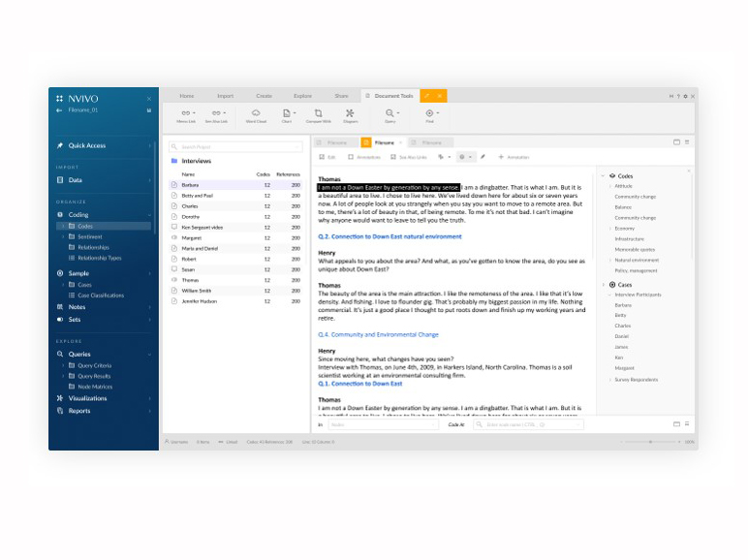Open the Chart dropdown in ribbon
The image size is (748, 560).
pyautogui.click(x=288, y=115)
